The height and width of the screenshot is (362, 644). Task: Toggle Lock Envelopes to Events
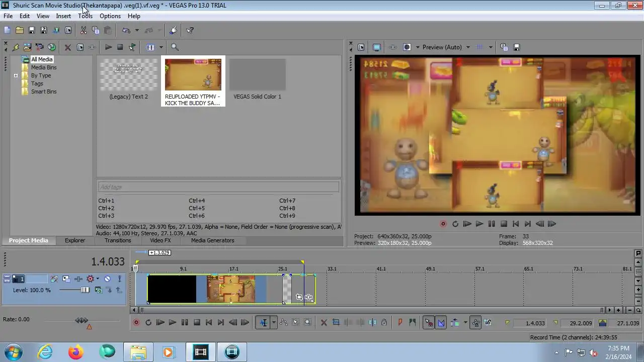(475, 323)
